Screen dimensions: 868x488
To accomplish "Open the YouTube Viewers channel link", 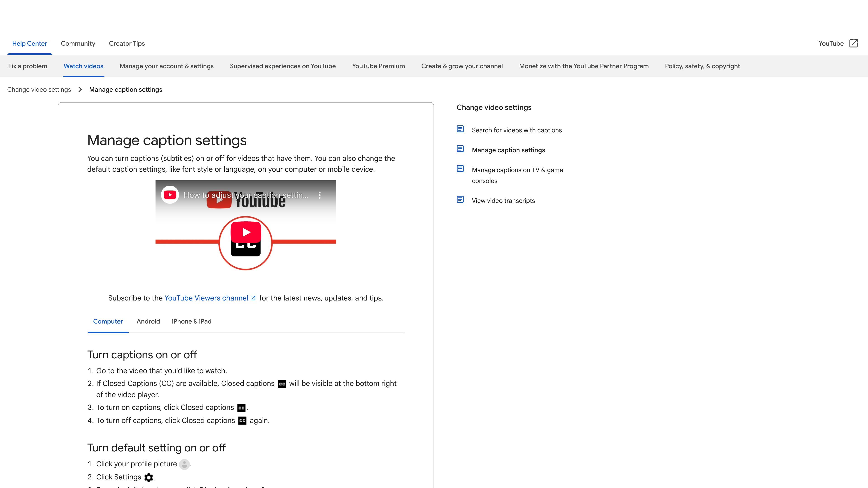I will tap(206, 298).
